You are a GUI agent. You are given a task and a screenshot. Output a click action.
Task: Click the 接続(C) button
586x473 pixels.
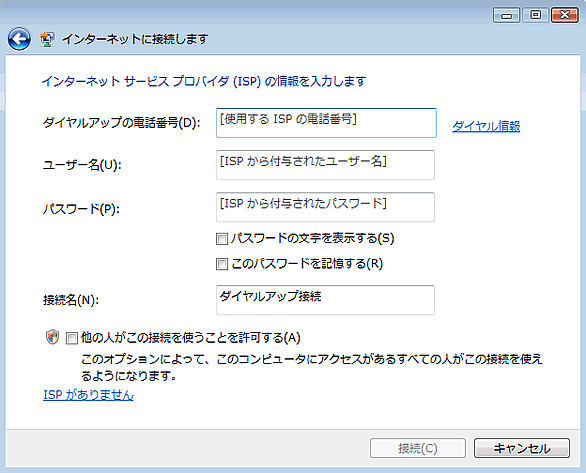[x=418, y=448]
